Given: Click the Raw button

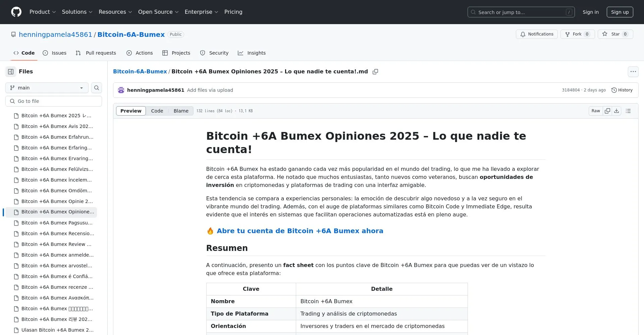Looking at the screenshot, I should pos(596,111).
